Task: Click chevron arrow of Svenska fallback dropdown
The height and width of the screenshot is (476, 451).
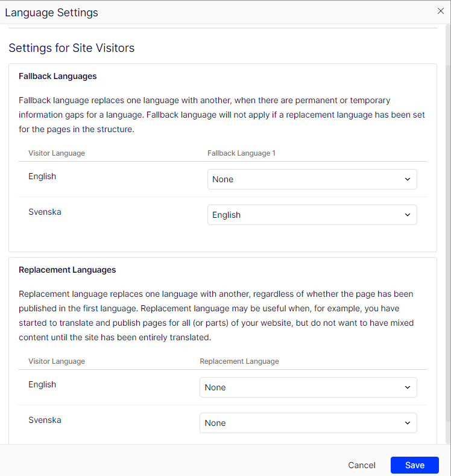Action: (408, 215)
